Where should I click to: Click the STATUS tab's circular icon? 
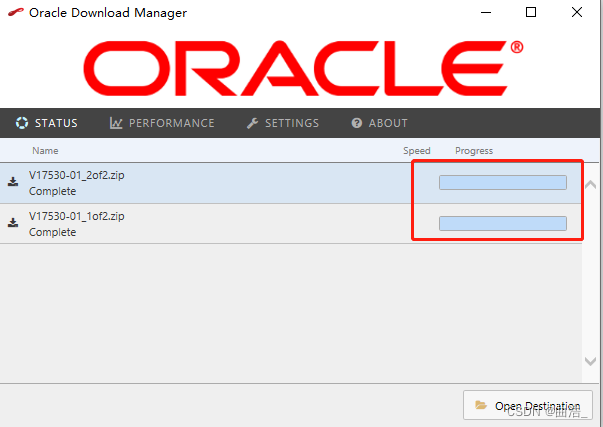[22, 123]
